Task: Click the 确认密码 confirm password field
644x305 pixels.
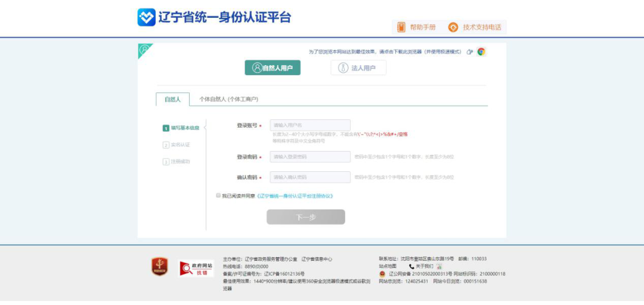Action: [x=310, y=177]
